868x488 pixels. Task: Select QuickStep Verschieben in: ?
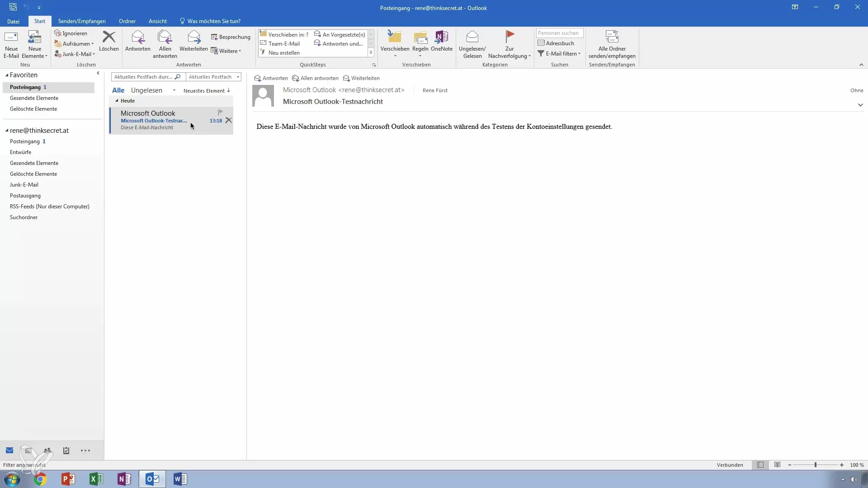(284, 34)
